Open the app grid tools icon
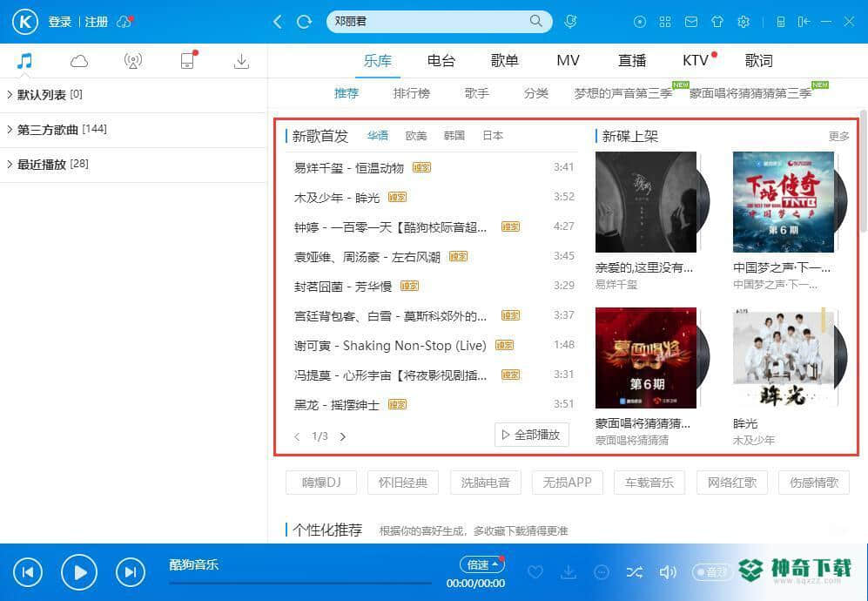The width and height of the screenshot is (868, 601). click(665, 22)
